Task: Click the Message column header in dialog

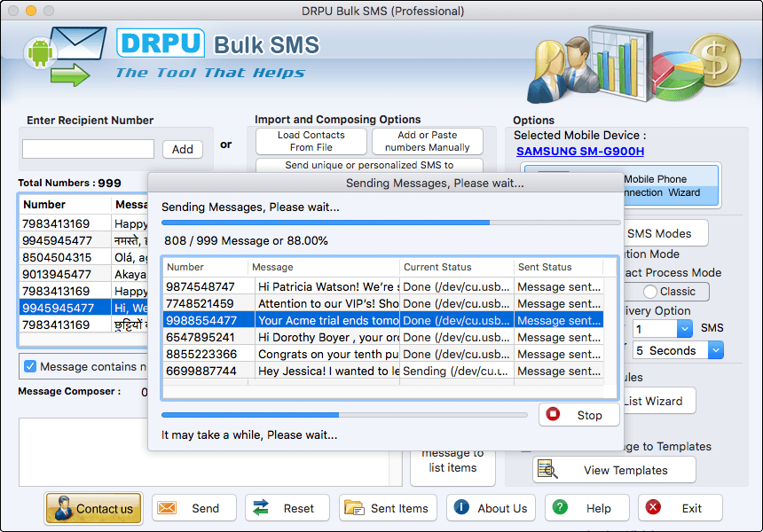Action: click(324, 267)
